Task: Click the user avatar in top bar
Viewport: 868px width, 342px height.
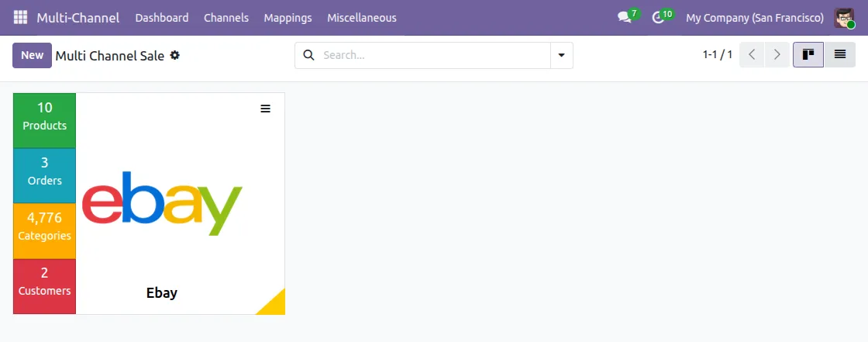Action: point(844,18)
